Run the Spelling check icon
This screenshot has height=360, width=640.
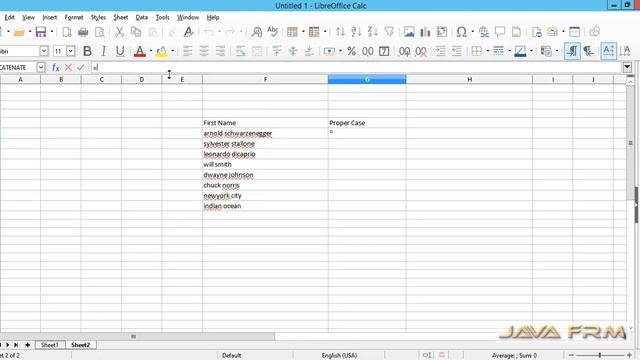pos(272,32)
